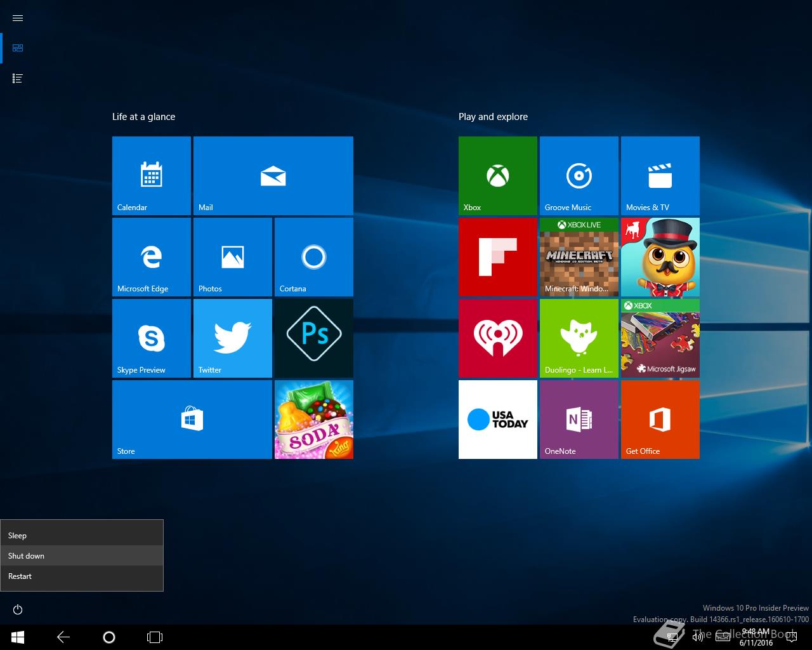Open Skype Preview tile

[152, 338]
